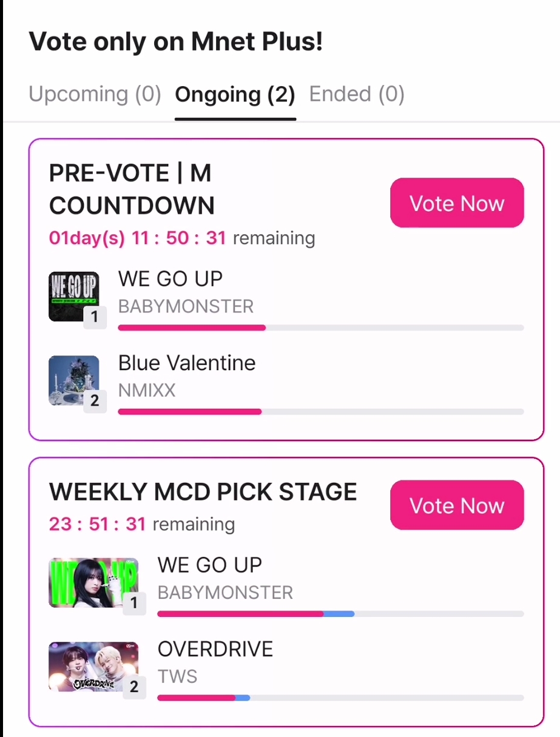Viewport: 560px width, 737px height.
Task: Click the TWS OVERDRIVE vote progress bar
Action: [x=340, y=698]
